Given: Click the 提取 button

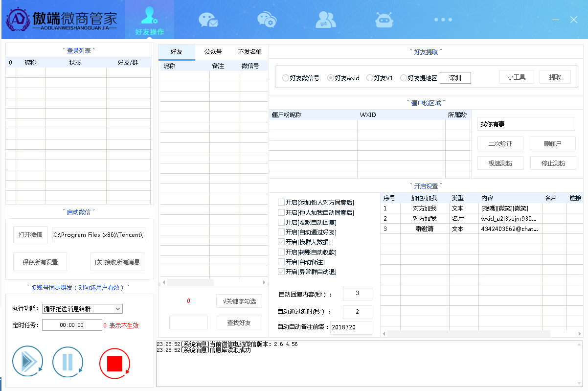Looking at the screenshot, I should pyautogui.click(x=555, y=77).
